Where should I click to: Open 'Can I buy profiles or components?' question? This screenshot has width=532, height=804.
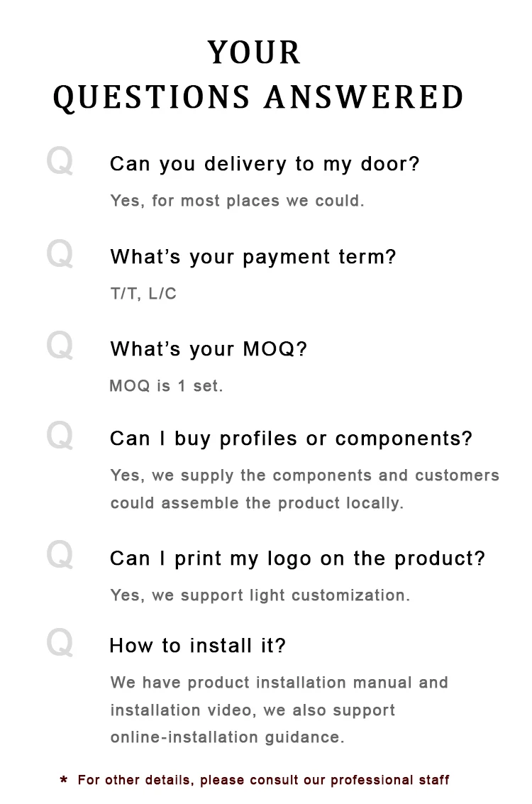(x=291, y=439)
